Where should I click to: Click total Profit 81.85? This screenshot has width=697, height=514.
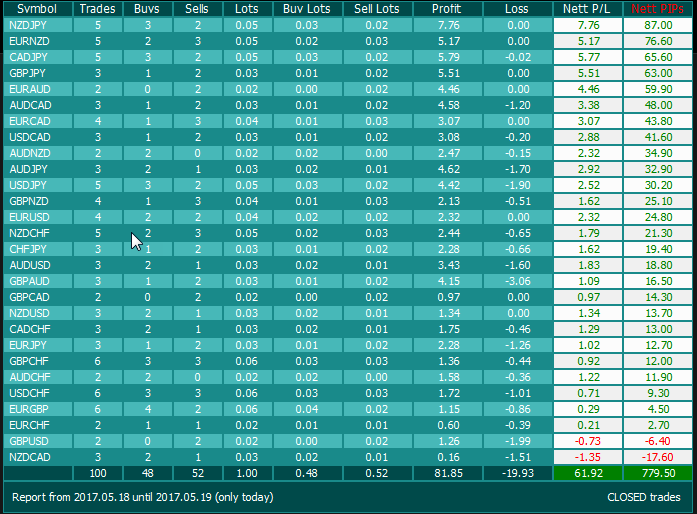point(448,473)
